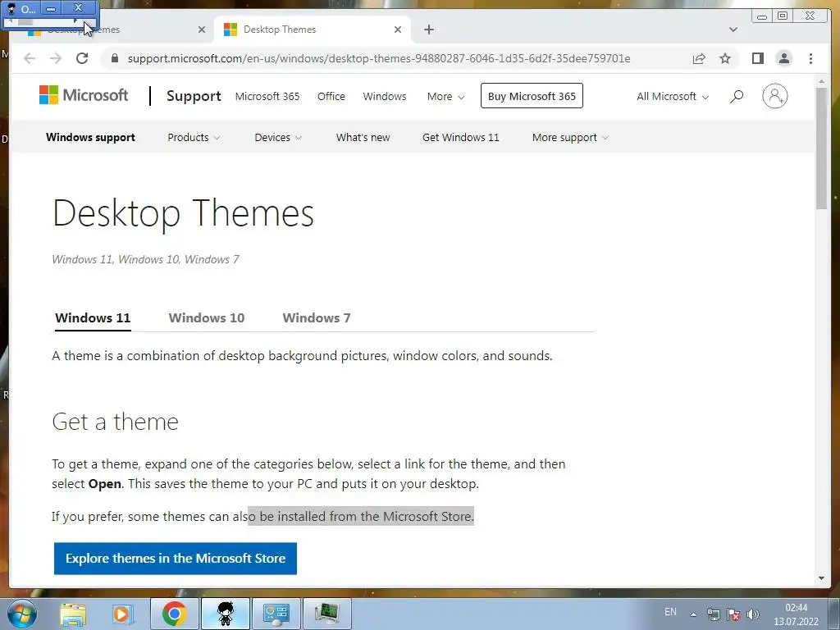Open the Chrome profile avatar
This screenshot has width=840, height=630.
click(x=783, y=58)
